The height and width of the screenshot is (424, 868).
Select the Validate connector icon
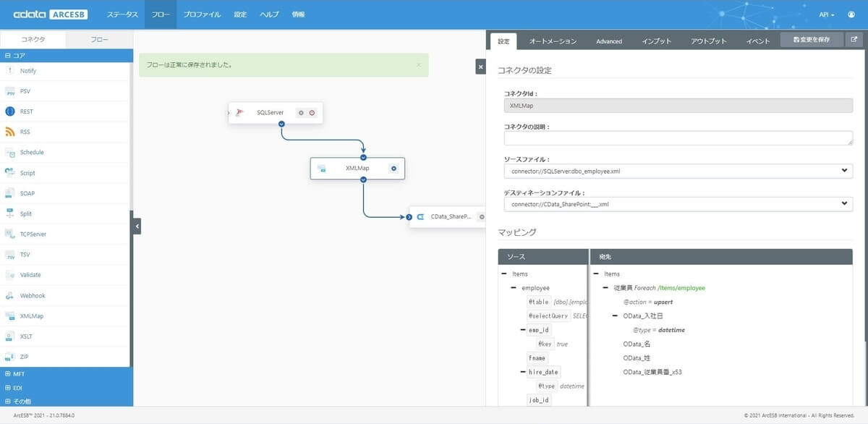coord(10,275)
